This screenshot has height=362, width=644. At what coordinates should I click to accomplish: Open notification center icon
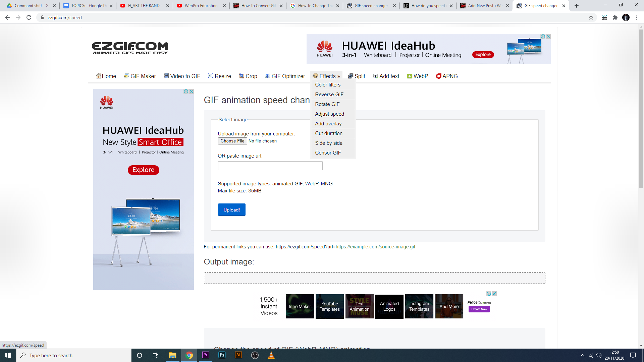click(x=633, y=355)
